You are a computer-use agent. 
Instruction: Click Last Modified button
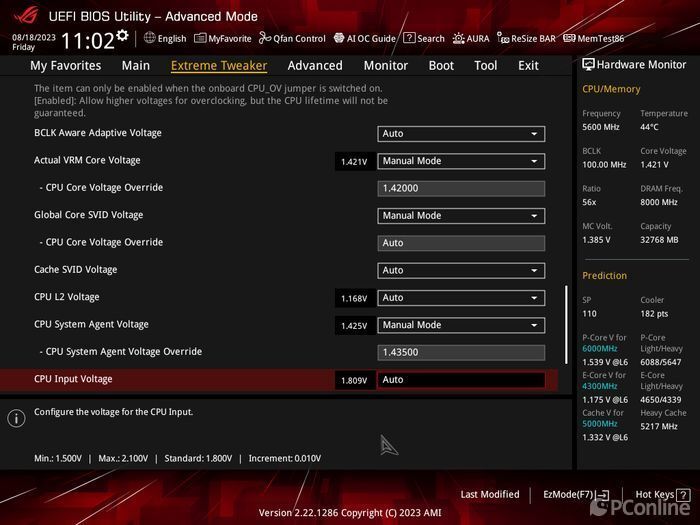click(x=490, y=494)
